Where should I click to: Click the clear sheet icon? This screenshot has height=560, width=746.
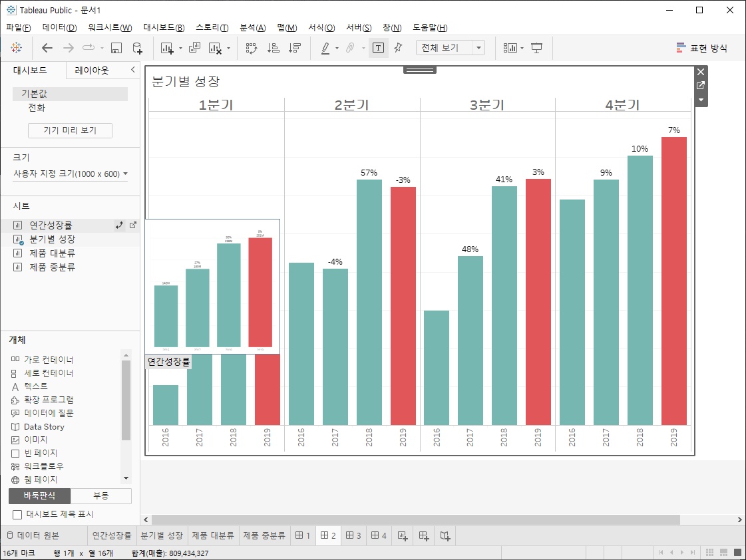click(x=215, y=47)
